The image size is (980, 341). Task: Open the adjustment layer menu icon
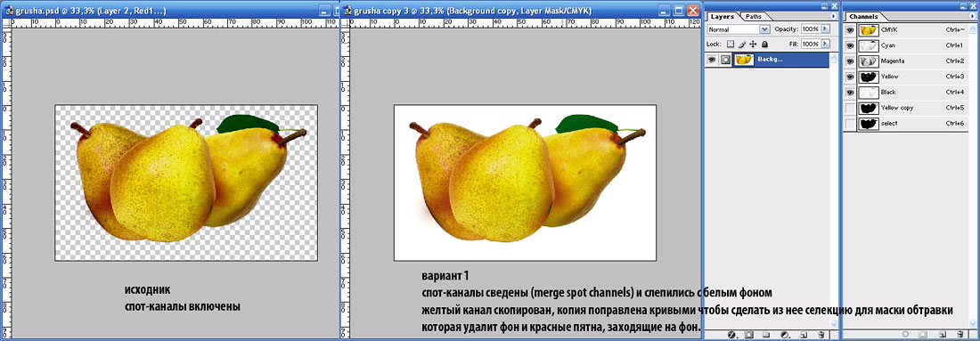pyautogui.click(x=785, y=335)
